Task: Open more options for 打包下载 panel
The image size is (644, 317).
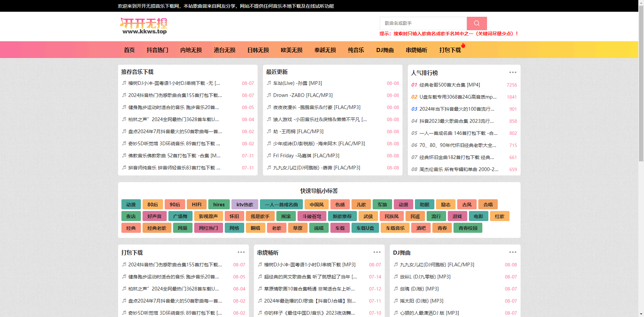Action: 241,252
